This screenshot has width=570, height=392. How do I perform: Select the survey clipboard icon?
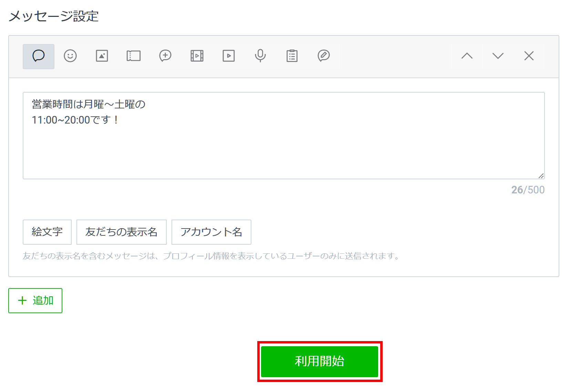point(292,56)
